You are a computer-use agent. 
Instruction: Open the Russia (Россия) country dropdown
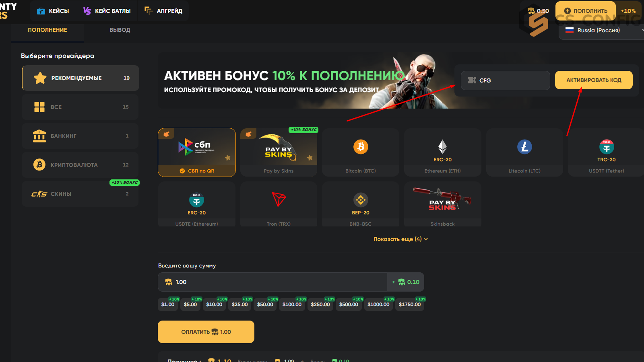(x=601, y=30)
